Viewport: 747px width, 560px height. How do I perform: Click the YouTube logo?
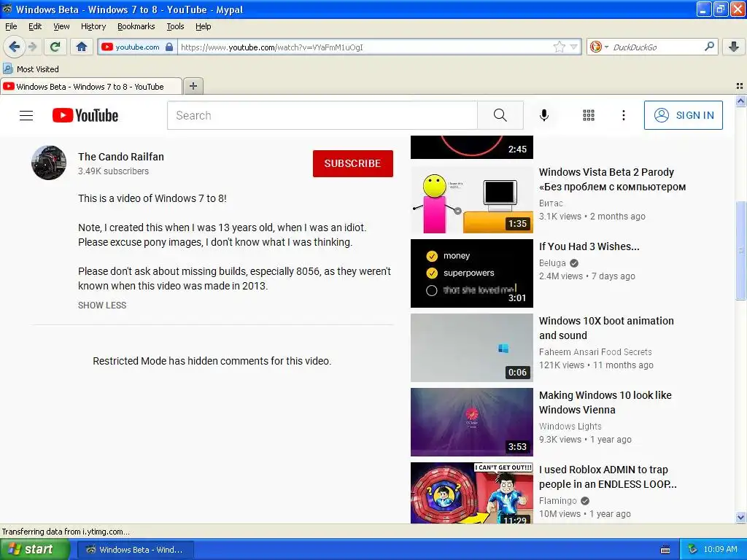pos(85,115)
